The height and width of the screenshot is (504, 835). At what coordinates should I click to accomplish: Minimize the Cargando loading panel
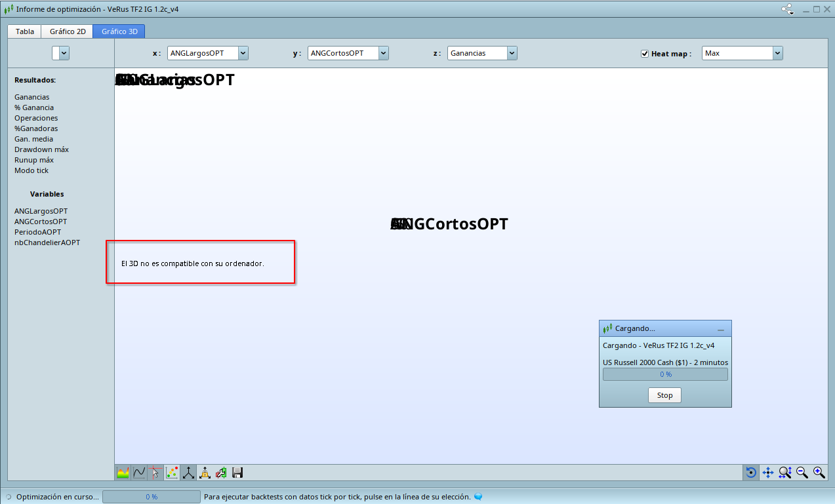721,329
